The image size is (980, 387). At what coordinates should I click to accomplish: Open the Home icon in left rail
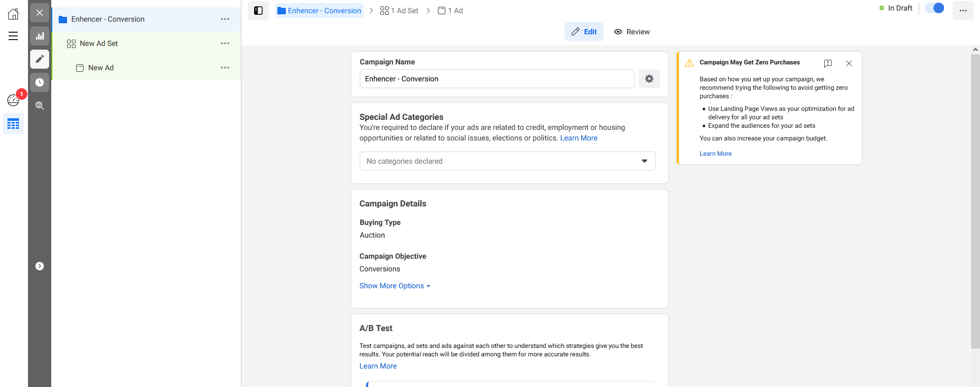(x=13, y=14)
